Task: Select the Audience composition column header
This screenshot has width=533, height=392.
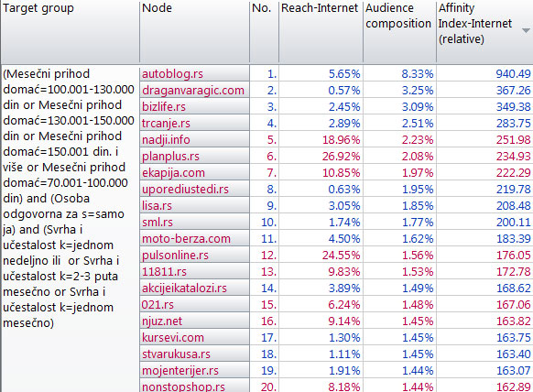Action: (x=399, y=32)
